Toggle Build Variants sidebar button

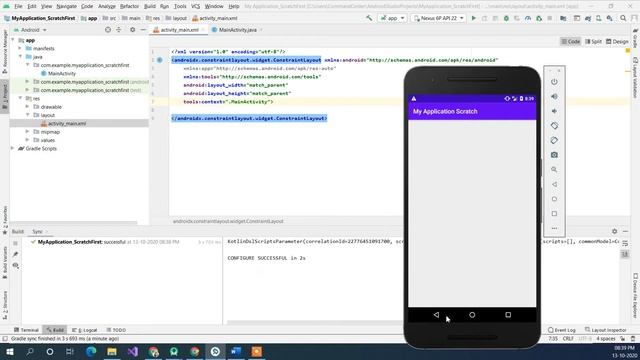pos(5,262)
